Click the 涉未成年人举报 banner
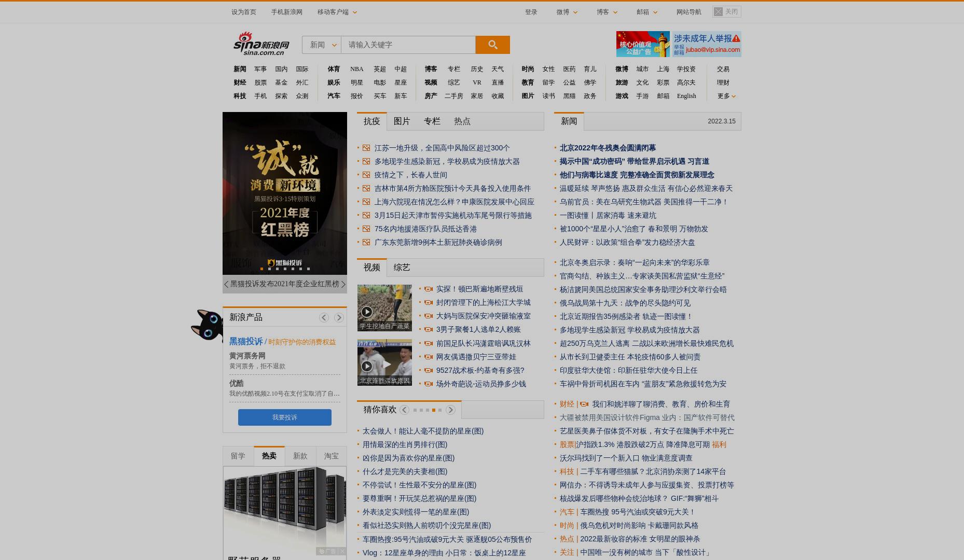The width and height of the screenshot is (964, 560). coord(707,44)
